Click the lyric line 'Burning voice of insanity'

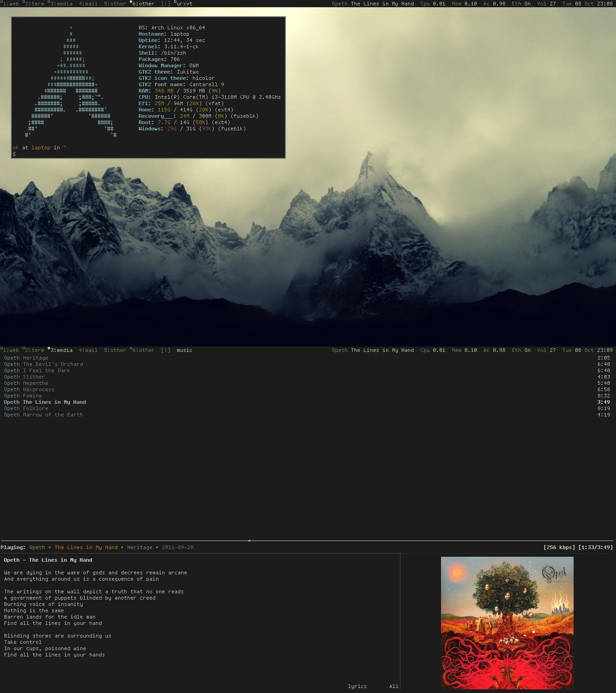pyautogui.click(x=44, y=604)
